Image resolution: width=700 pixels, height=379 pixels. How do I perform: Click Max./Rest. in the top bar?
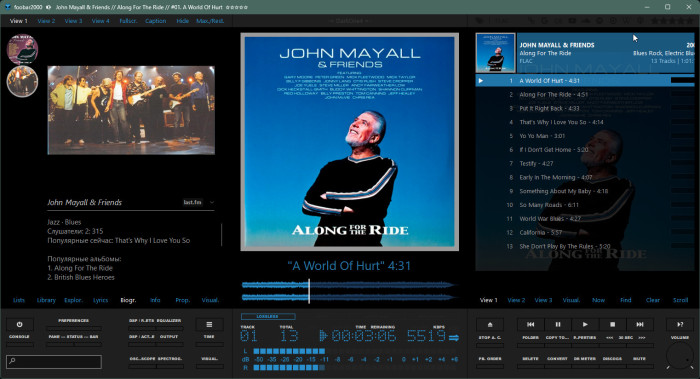pyautogui.click(x=210, y=21)
